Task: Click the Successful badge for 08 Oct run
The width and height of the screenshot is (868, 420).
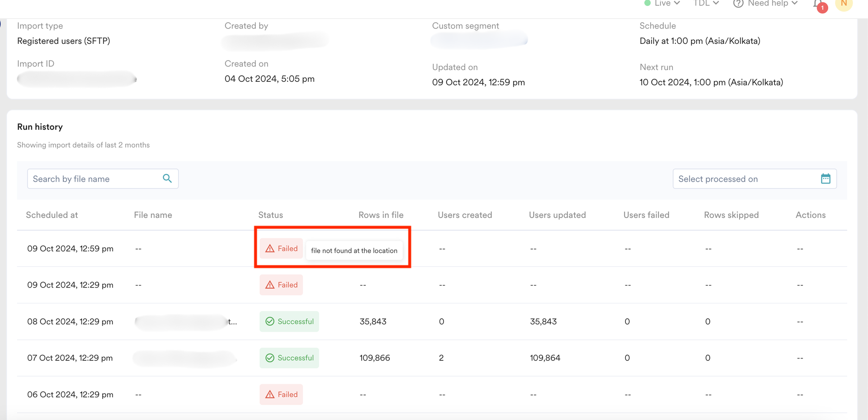Action: pyautogui.click(x=289, y=321)
